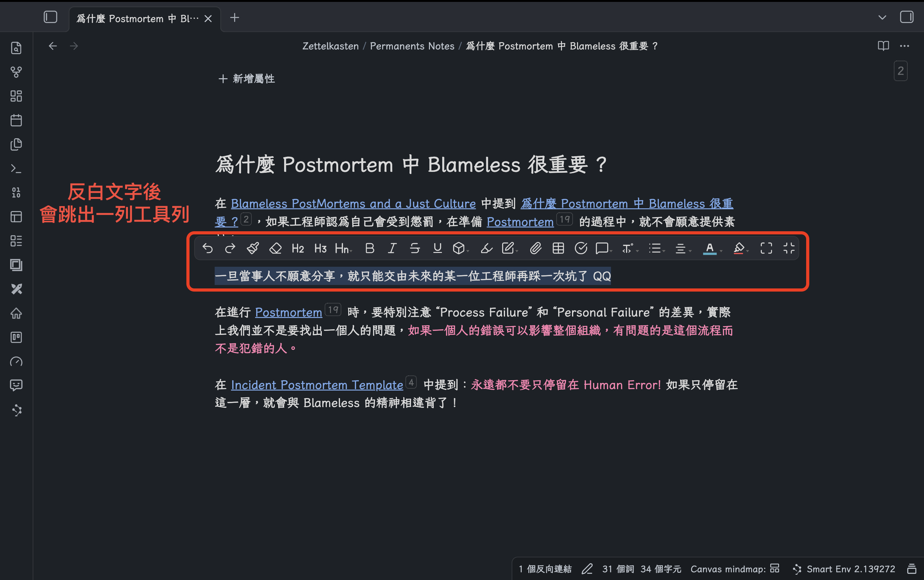Click the 新增屬性 button
This screenshot has width=924, height=580.
coord(246,79)
